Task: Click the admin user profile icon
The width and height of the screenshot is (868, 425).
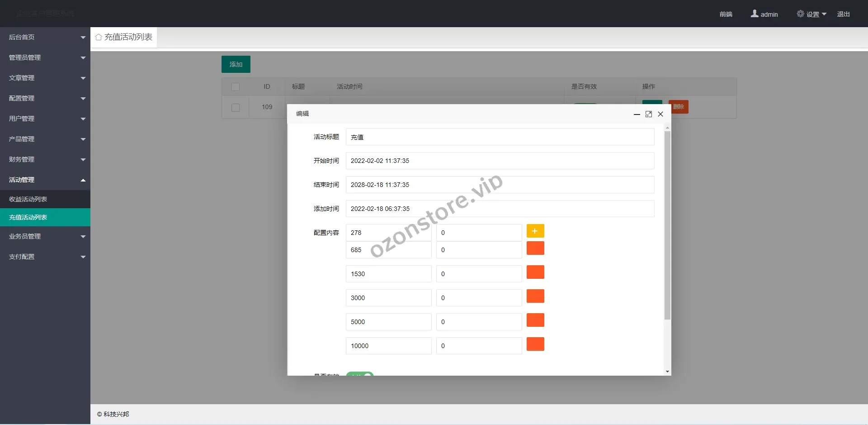Action: click(x=754, y=14)
